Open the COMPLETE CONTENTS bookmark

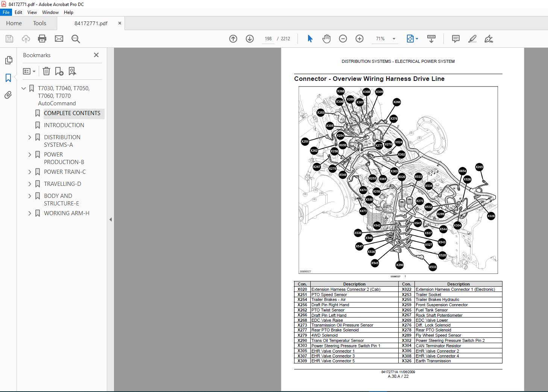pos(72,113)
